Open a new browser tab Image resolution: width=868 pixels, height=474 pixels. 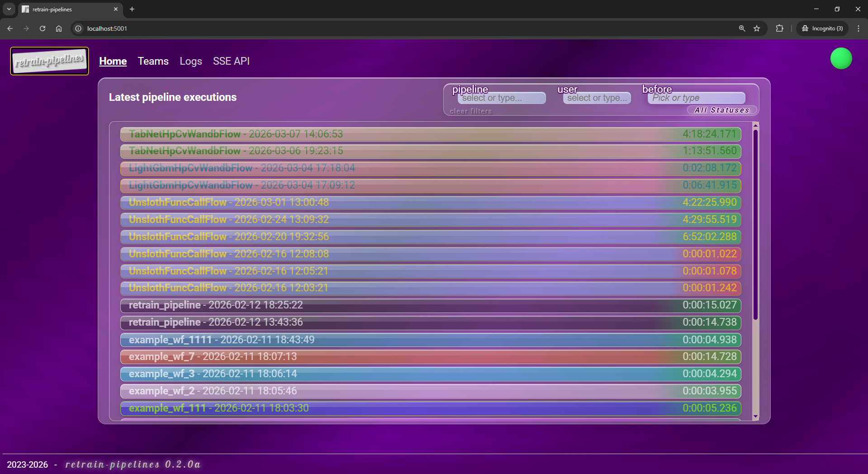pos(132,9)
